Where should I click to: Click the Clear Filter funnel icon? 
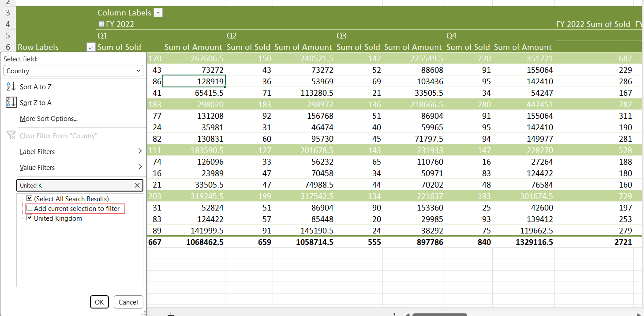click(x=11, y=135)
